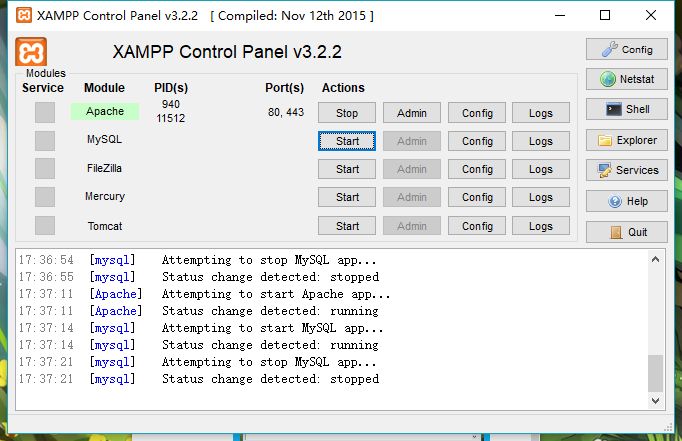Viewport: 682px width, 441px height.
Task: Open Windows Services button
Action: pyautogui.click(x=626, y=170)
